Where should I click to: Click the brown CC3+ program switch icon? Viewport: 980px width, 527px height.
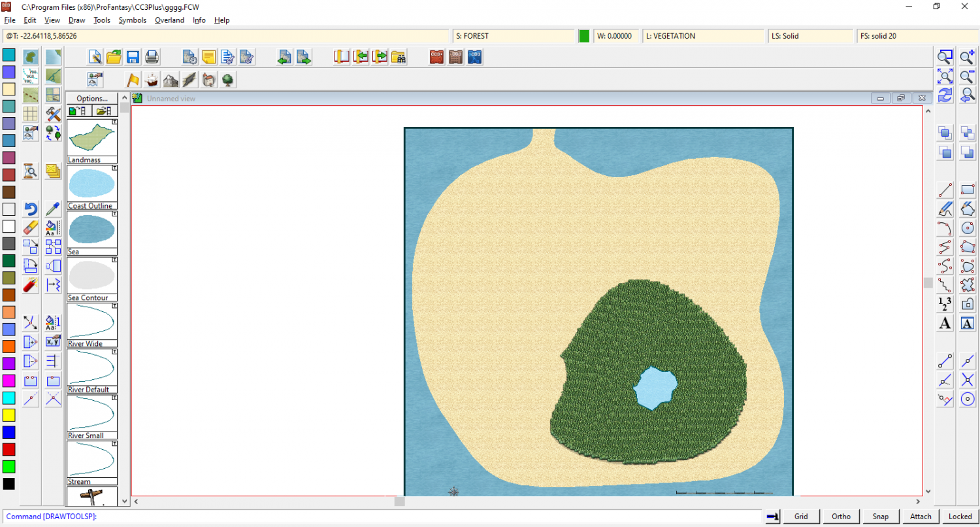coord(438,57)
